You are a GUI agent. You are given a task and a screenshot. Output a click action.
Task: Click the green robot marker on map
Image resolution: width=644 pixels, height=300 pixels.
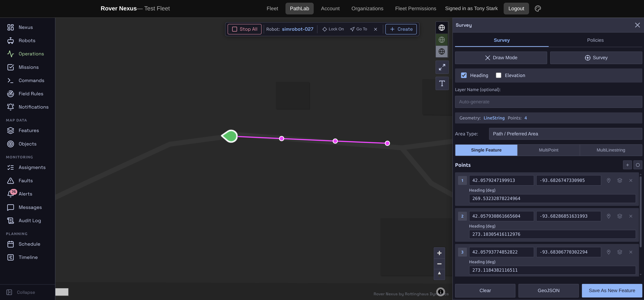pyautogui.click(x=230, y=136)
